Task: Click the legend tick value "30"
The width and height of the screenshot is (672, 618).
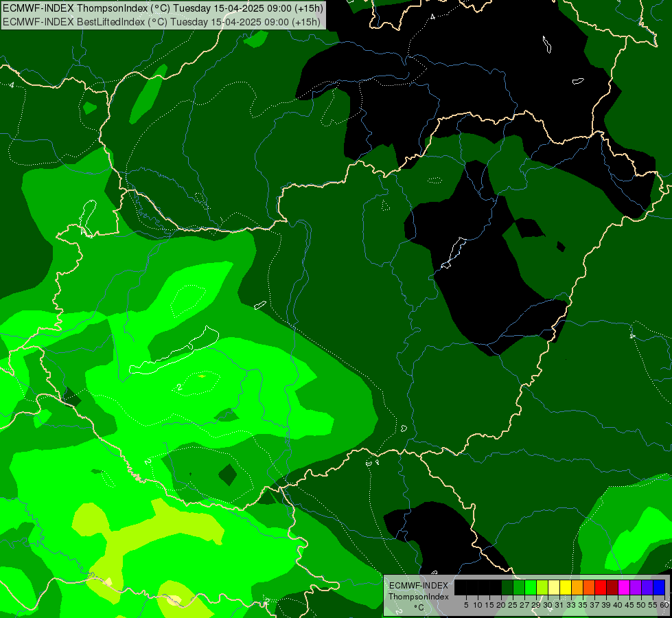Action: tap(548, 605)
